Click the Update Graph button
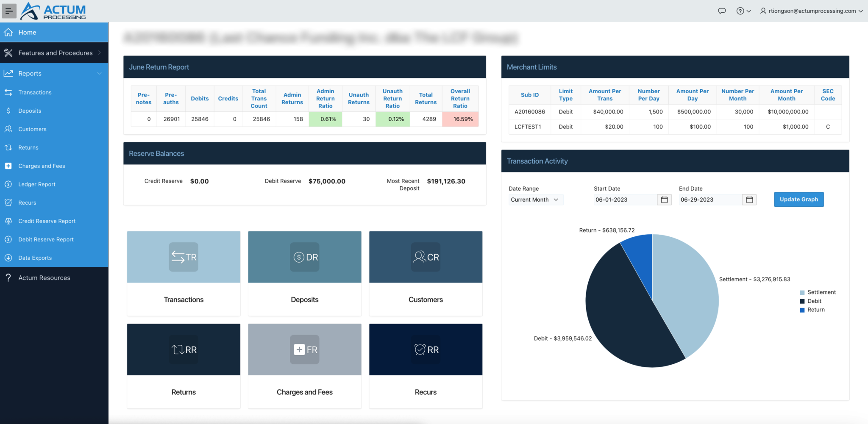Image resolution: width=868 pixels, height=424 pixels. click(799, 200)
